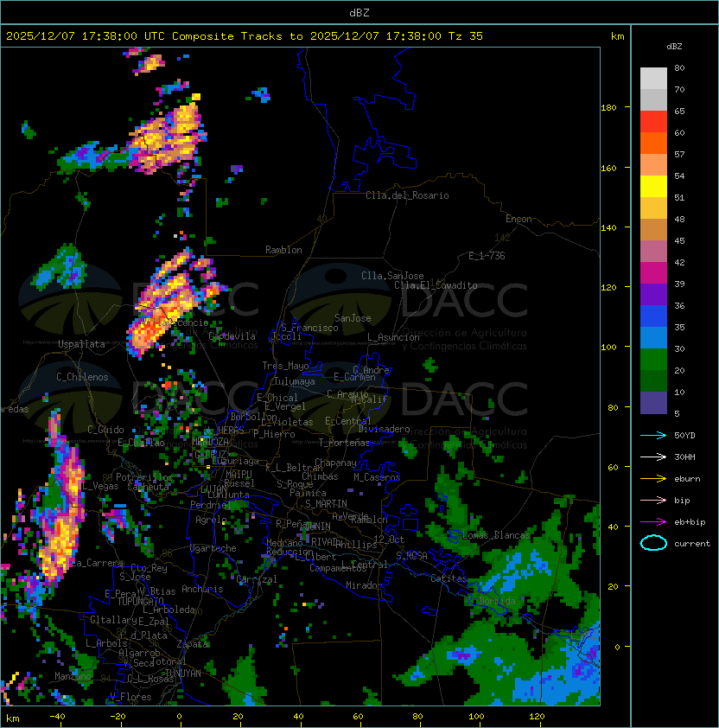Click the 'Clla.SanJose' place label

click(x=392, y=276)
